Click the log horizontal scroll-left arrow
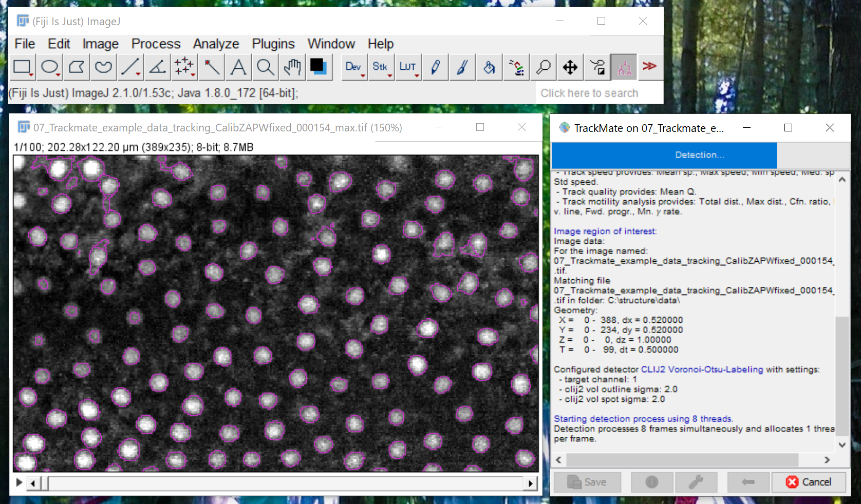 click(x=559, y=460)
